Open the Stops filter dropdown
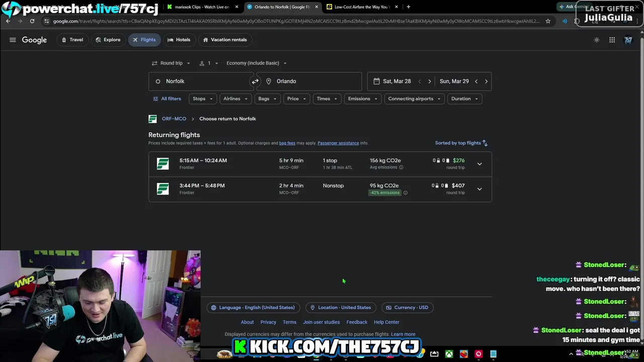This screenshot has width=644, height=362. [x=203, y=99]
